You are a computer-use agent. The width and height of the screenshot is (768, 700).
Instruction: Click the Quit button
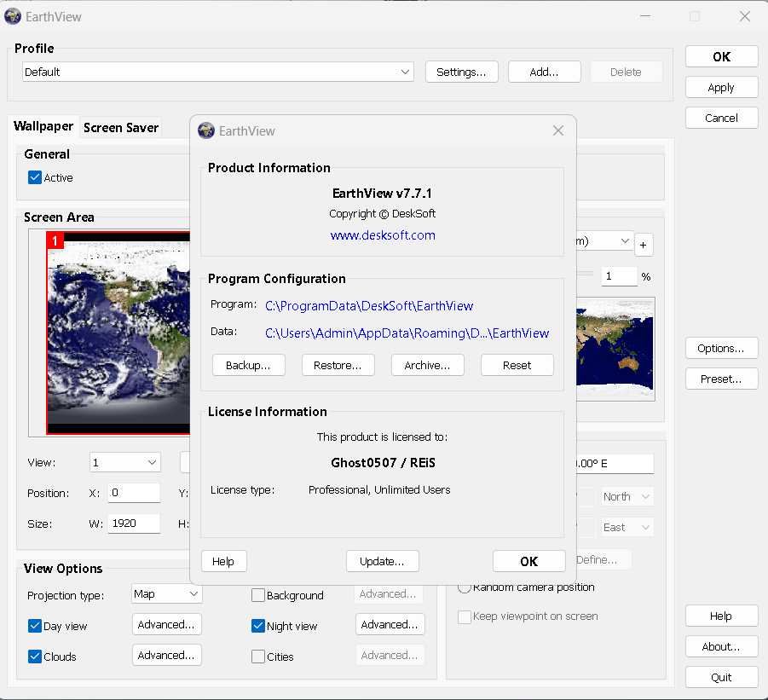pyautogui.click(x=721, y=678)
